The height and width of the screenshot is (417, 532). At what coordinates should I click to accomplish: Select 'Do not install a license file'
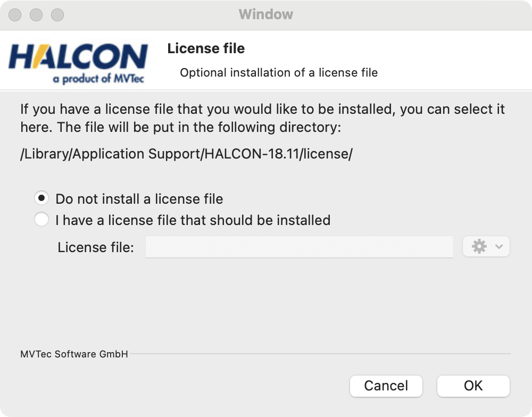click(x=41, y=198)
